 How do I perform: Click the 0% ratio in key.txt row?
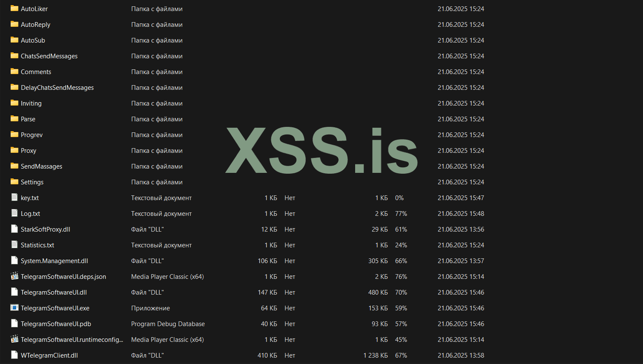click(x=399, y=198)
